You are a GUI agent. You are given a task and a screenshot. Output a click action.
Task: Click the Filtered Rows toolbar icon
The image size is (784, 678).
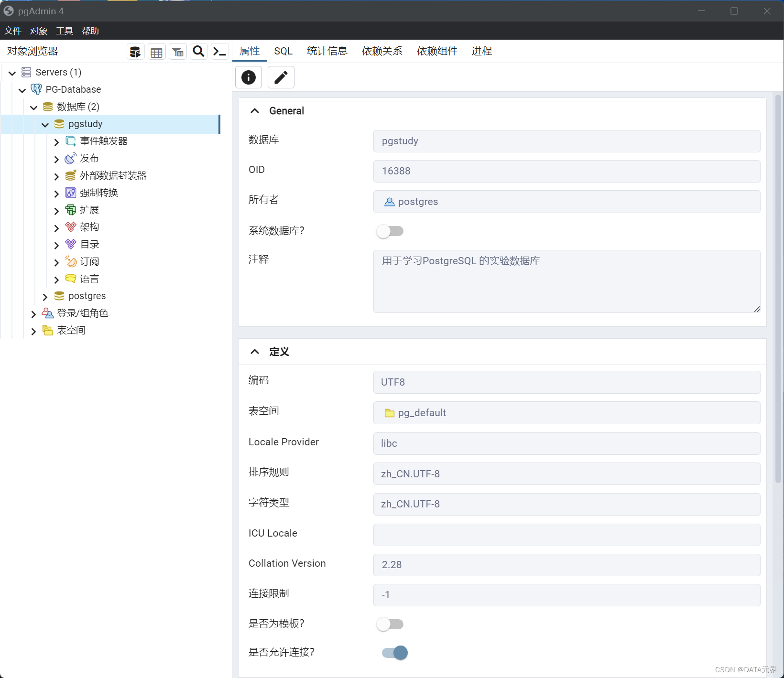point(178,52)
